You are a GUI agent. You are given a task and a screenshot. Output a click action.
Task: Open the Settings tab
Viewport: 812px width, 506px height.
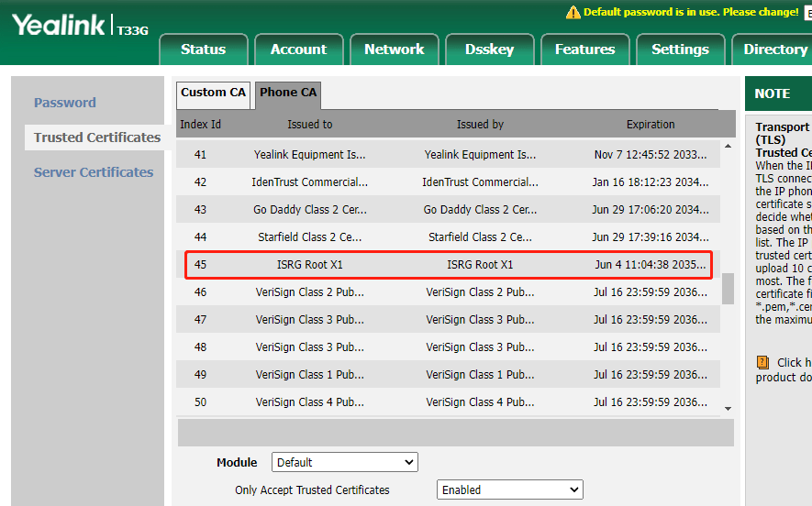point(680,49)
